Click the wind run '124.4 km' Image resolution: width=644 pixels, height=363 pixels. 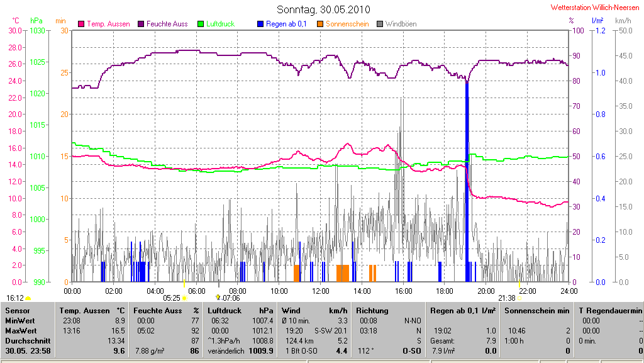[299, 341]
